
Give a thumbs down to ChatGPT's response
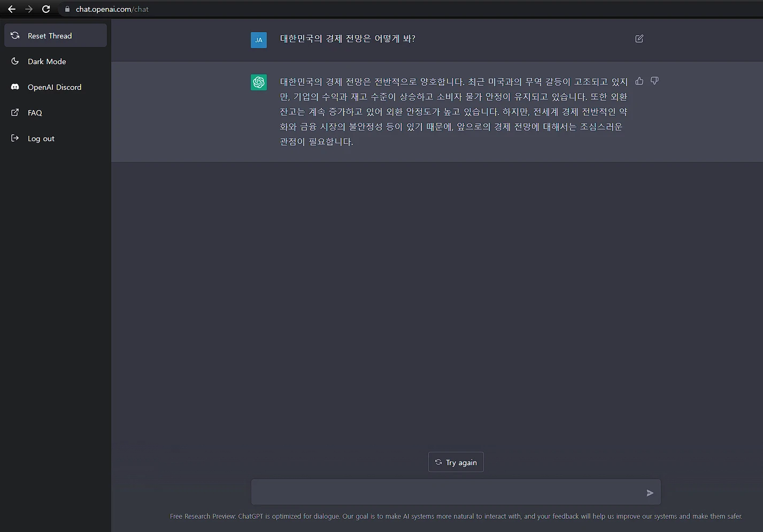tap(654, 81)
